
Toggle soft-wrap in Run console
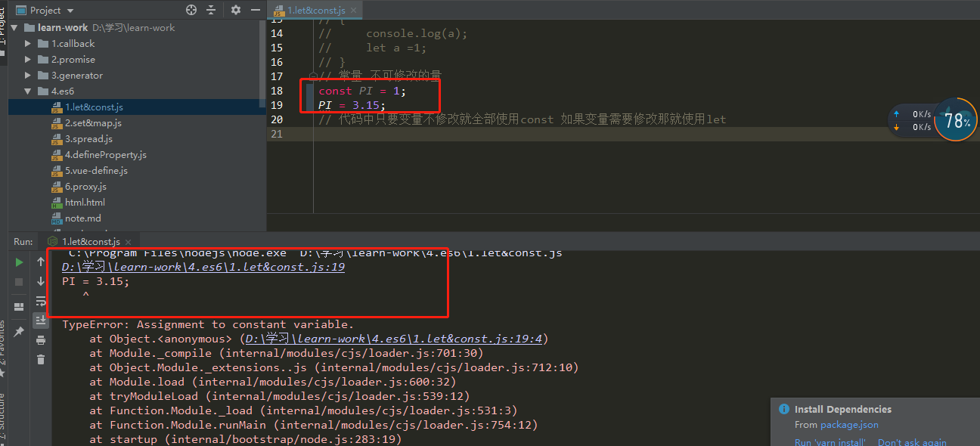(41, 302)
